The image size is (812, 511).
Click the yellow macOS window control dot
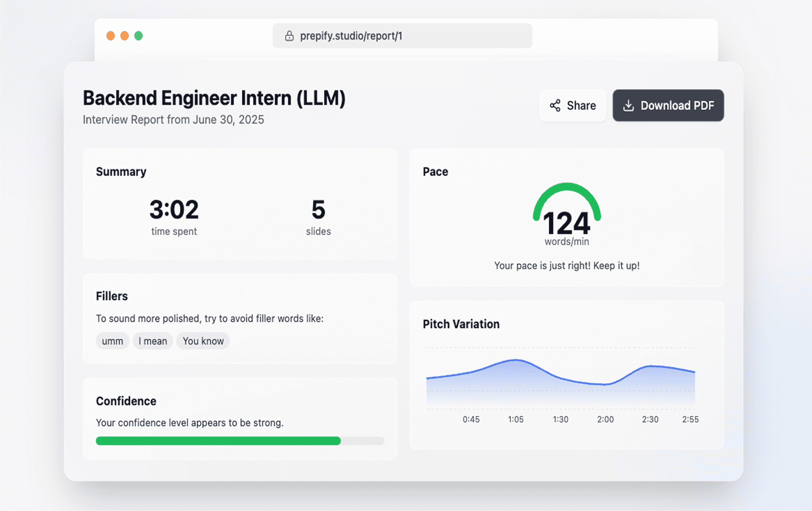click(x=124, y=36)
